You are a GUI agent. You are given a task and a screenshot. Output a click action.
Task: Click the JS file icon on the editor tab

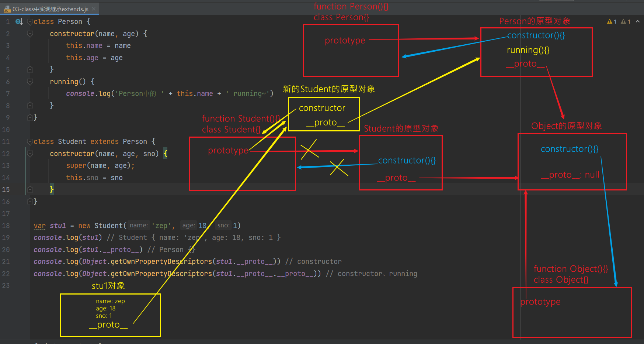(x=7, y=9)
